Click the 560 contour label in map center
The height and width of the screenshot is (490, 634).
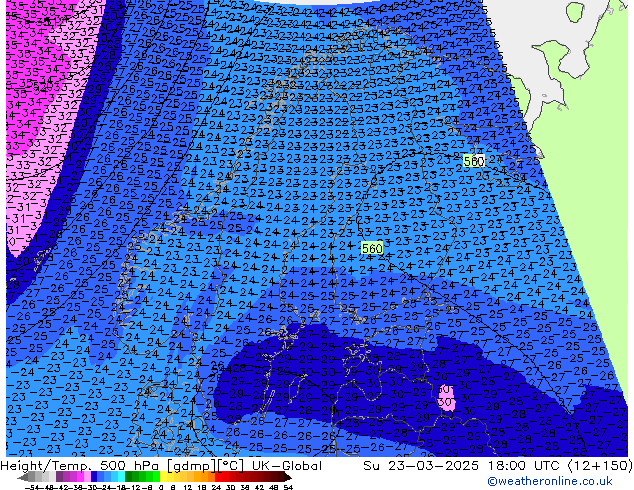click(x=372, y=248)
